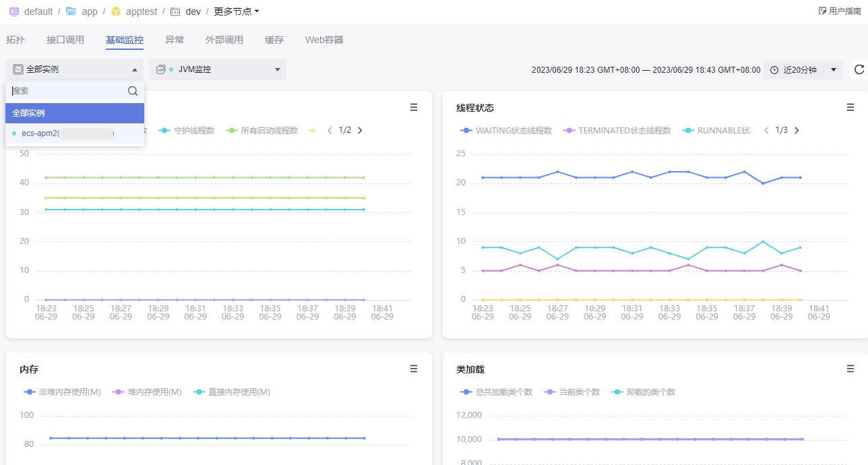Select the ecs-apm2 instance option

point(75,134)
